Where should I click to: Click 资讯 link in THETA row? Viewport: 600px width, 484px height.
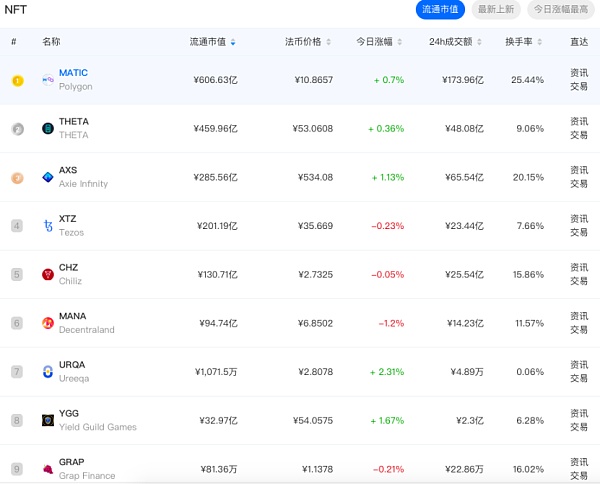click(579, 121)
